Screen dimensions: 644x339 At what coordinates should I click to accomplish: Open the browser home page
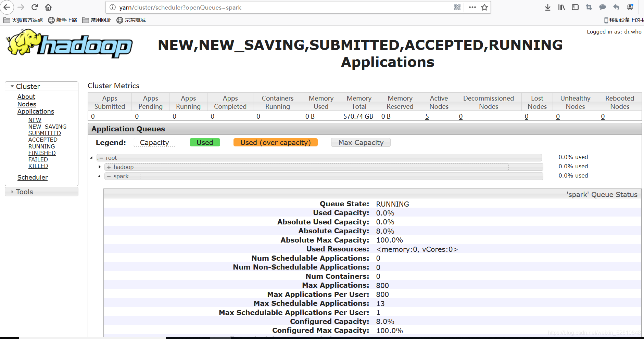[48, 7]
